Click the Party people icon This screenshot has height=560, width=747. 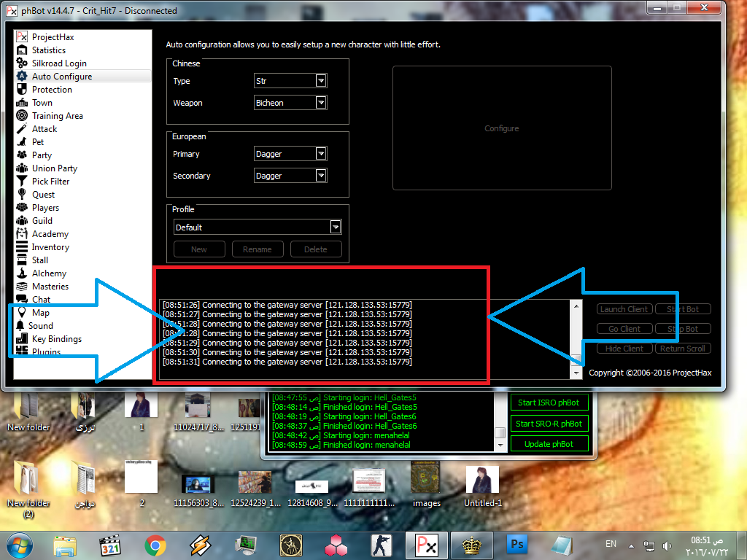pos(22,155)
